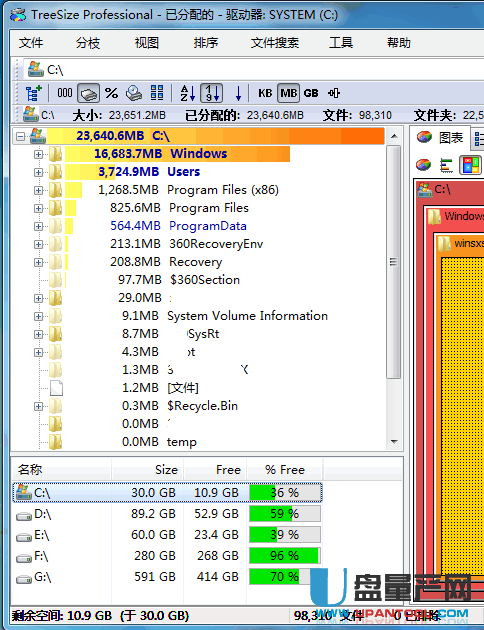Expand the 360RecoveryEnv folder node
The height and width of the screenshot is (630, 484).
pos(38,244)
